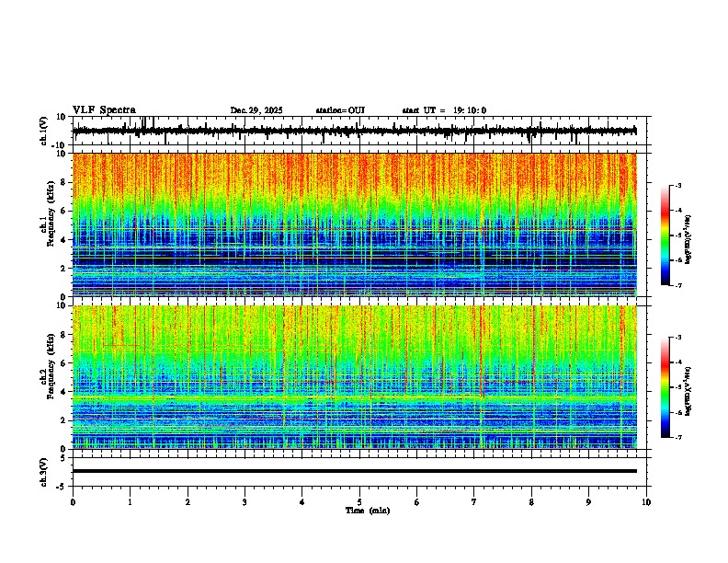Click the 'ch.3(V)' axis label

pyautogui.click(x=44, y=472)
